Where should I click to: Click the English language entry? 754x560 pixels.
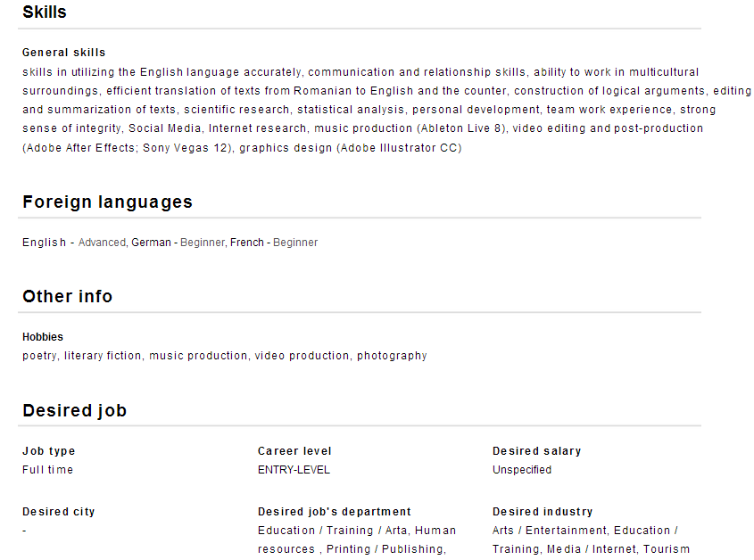pos(44,243)
